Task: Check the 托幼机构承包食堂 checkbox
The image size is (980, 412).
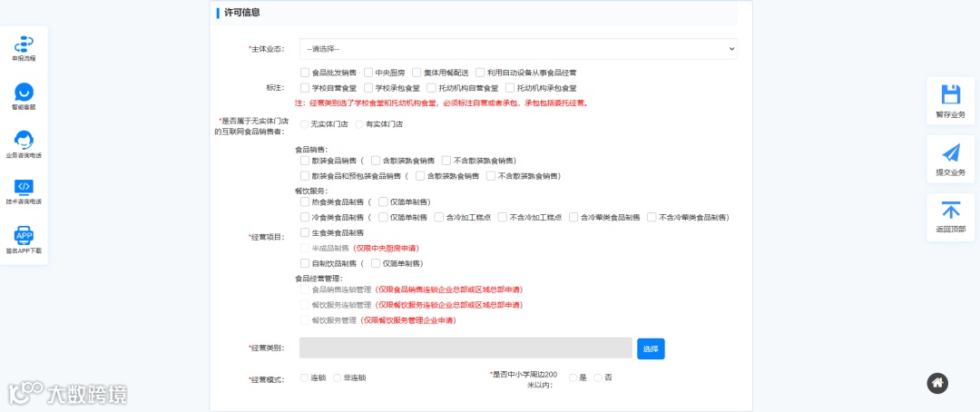Action: tap(510, 88)
